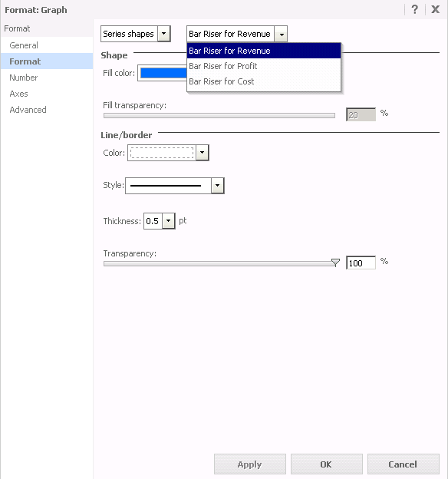This screenshot has width=448, height=479.
Task: Click the line Style preview box
Action: tap(168, 186)
